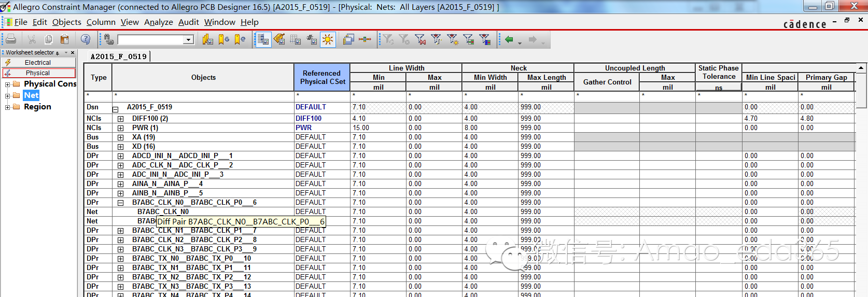Viewport: 868px width, 297px height.
Task: Click the filter icon with star
Action: [x=453, y=39]
